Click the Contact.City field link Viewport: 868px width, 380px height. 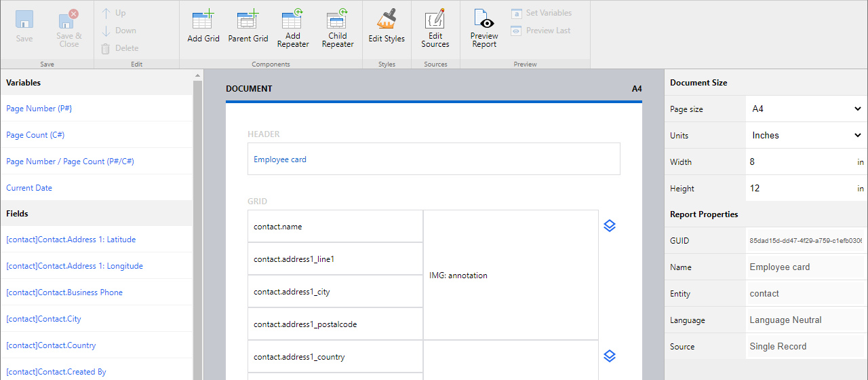click(x=43, y=319)
